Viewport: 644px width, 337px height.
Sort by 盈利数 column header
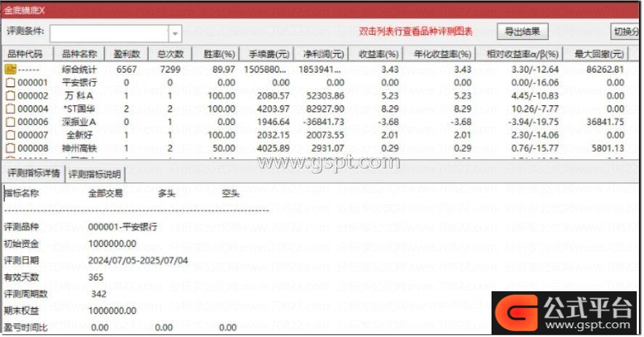126,54
